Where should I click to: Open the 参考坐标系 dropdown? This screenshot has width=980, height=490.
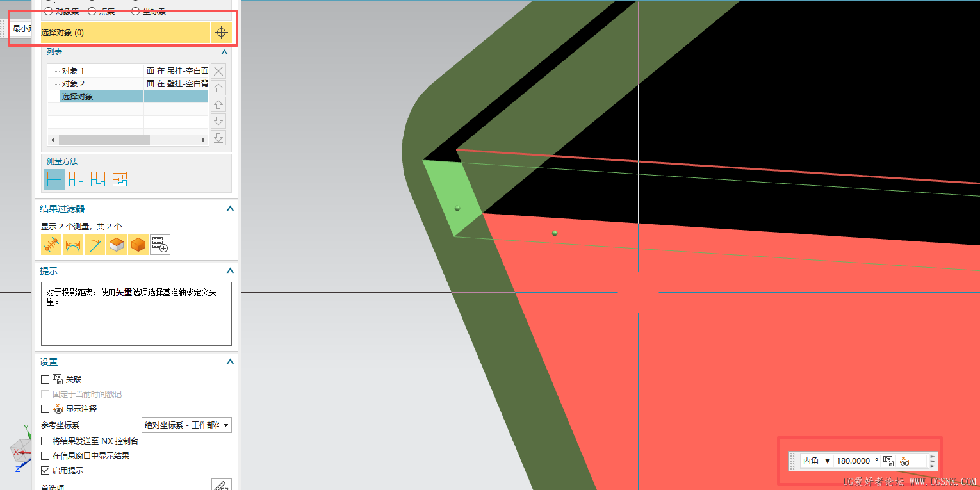coord(186,425)
